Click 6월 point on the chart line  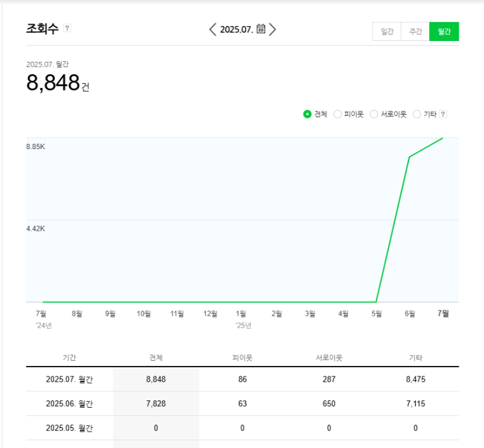(409, 157)
